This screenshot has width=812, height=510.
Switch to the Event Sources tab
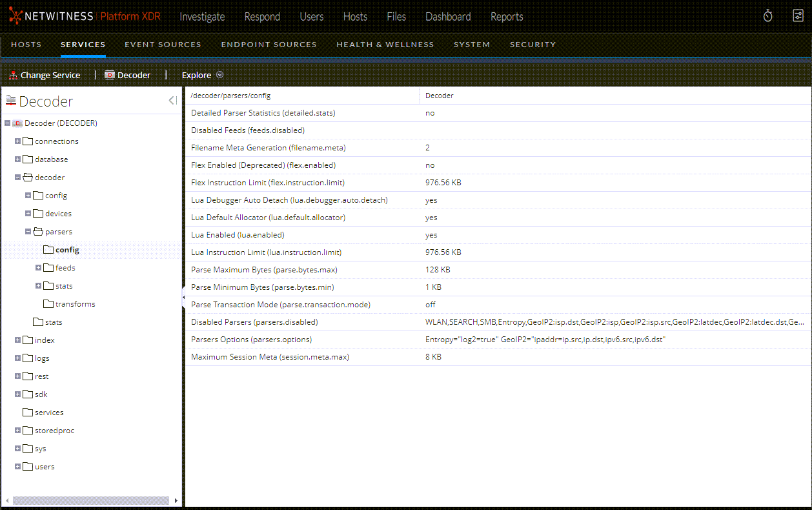tap(163, 45)
